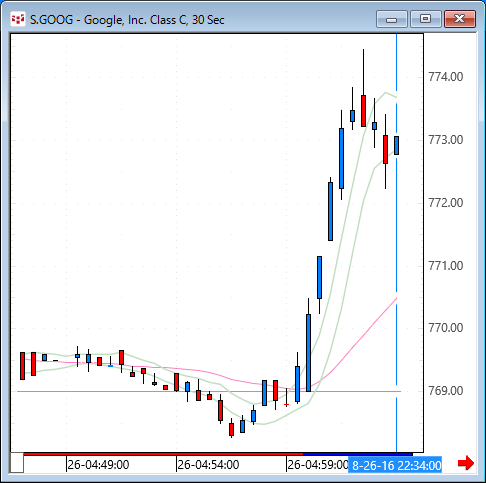Click the red session bar under chart
Image resolution: width=486 pixels, height=483 pixels.
tap(163, 454)
